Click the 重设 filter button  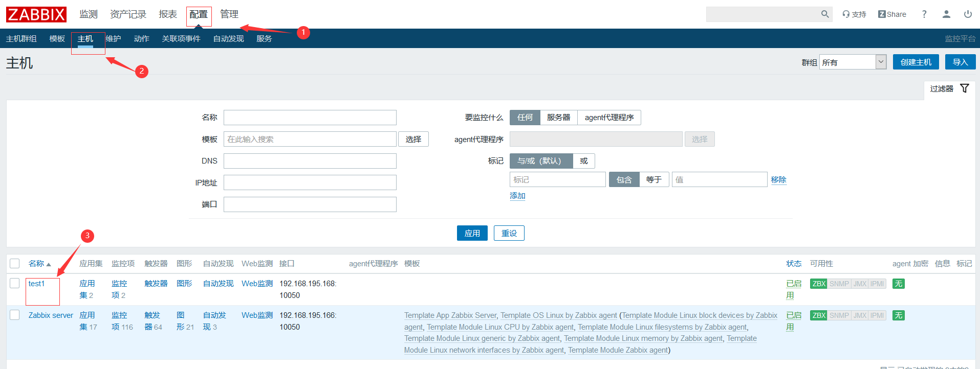pyautogui.click(x=509, y=233)
